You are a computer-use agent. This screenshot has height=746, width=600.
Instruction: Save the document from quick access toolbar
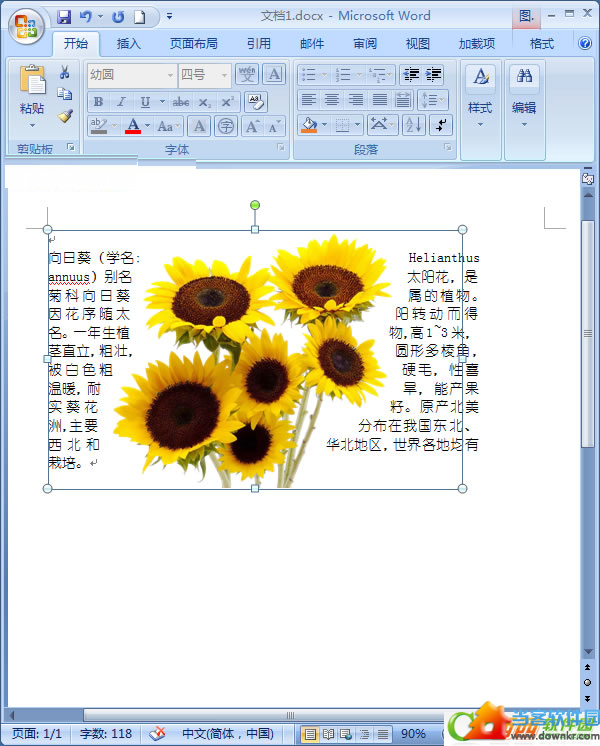[63, 17]
